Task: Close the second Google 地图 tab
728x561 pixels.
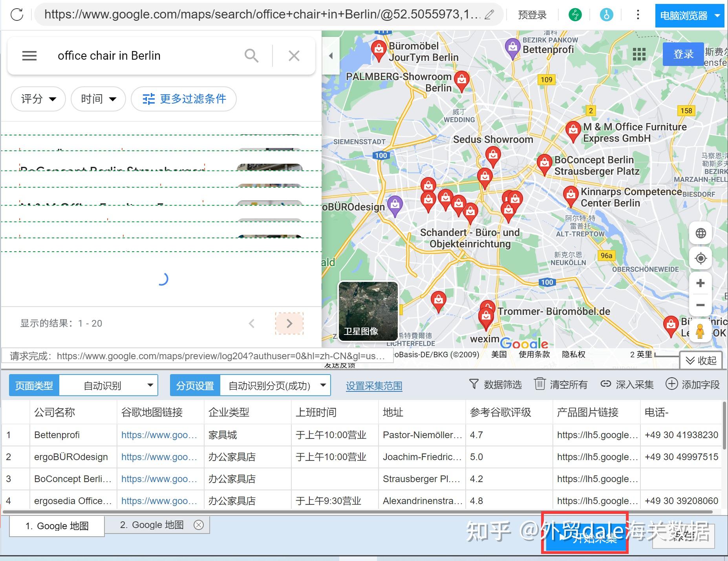Action: (199, 525)
